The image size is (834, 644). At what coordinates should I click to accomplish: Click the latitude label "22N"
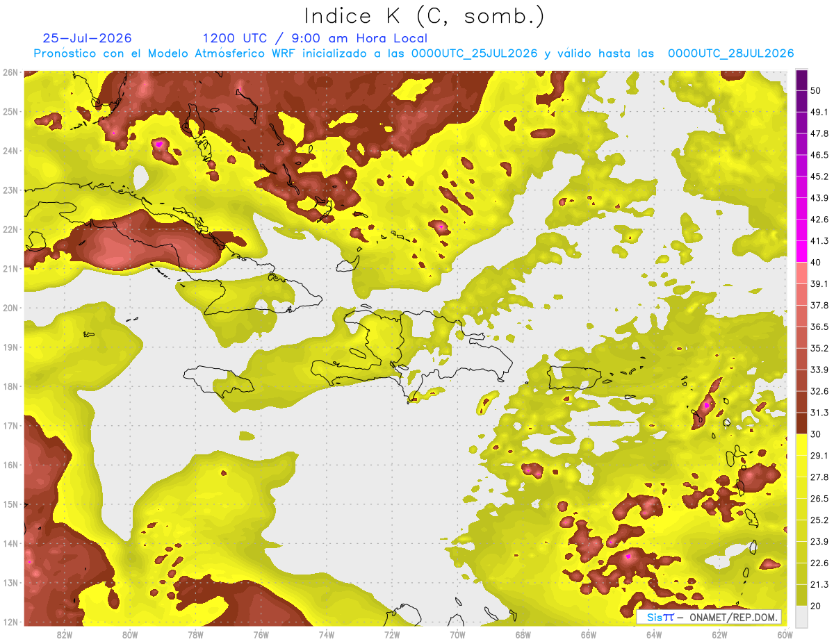(10, 229)
